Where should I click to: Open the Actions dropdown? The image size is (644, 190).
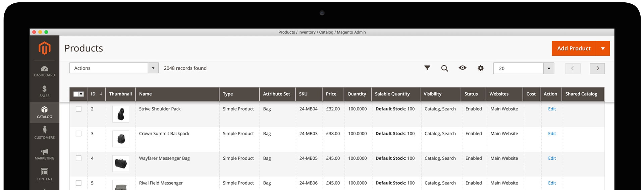pos(114,68)
